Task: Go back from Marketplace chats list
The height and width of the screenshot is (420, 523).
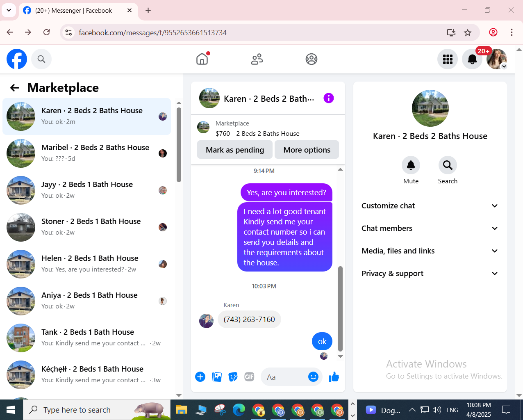Action: [x=15, y=88]
